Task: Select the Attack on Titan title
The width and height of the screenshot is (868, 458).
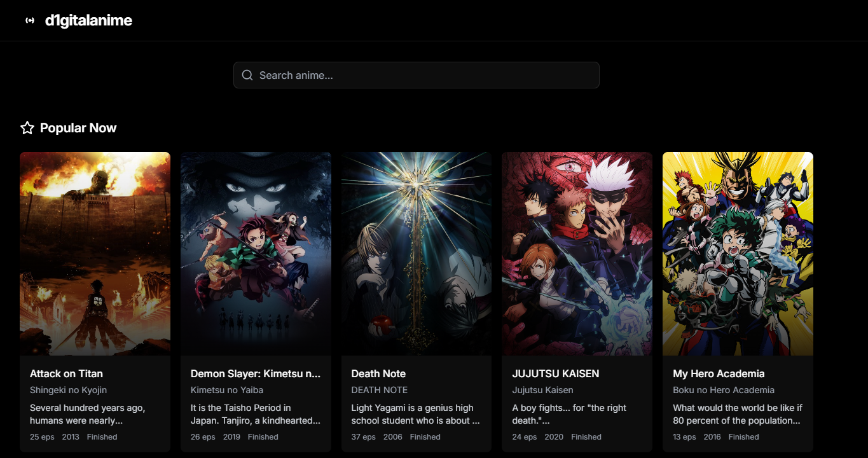Action: click(x=66, y=373)
